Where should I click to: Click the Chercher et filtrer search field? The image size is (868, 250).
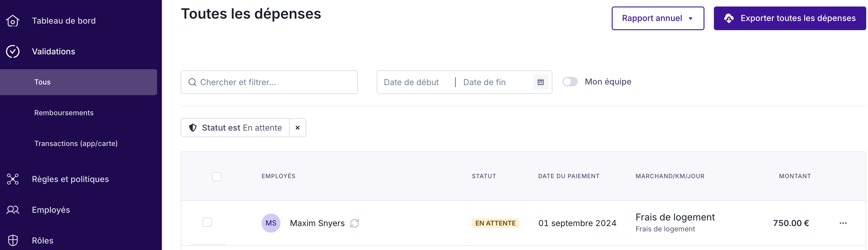pyautogui.click(x=270, y=82)
